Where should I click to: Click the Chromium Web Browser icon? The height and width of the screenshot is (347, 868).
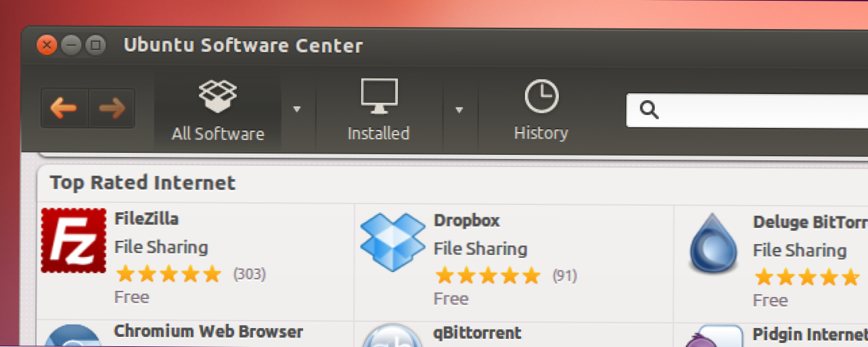74,336
